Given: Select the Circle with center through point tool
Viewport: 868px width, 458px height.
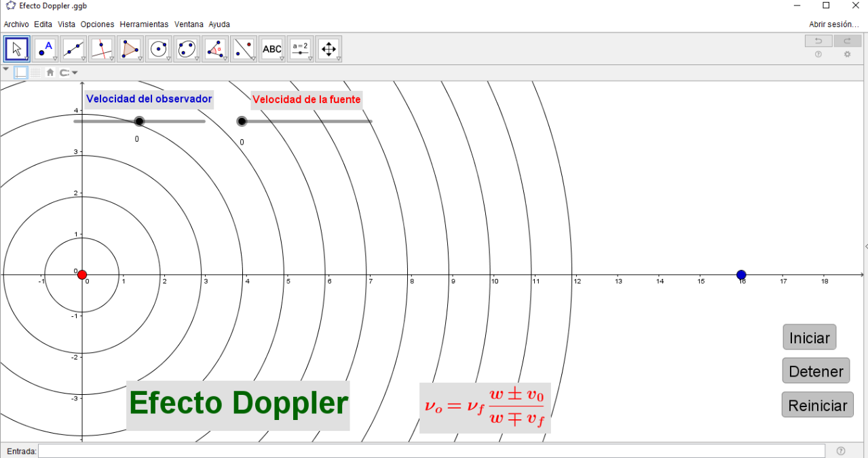Looking at the screenshot, I should click(159, 49).
